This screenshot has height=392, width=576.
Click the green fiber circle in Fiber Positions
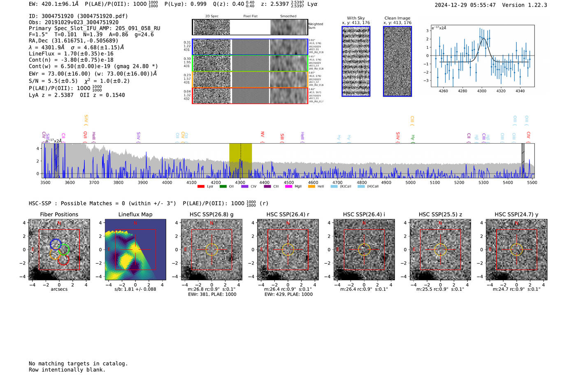point(64,249)
